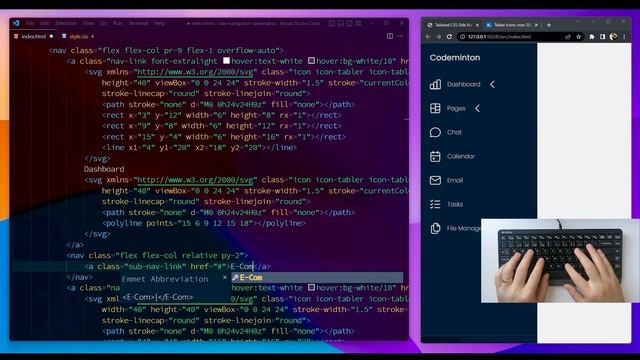
Task: Click the site info icon in address bar
Action: (462, 37)
